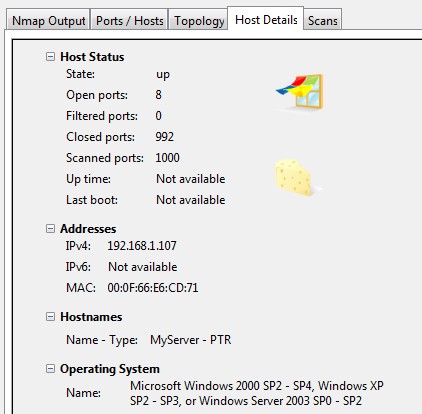This screenshot has width=422, height=414.
Task: Click the 'Filtered ports:' label
Action: [x=102, y=116]
